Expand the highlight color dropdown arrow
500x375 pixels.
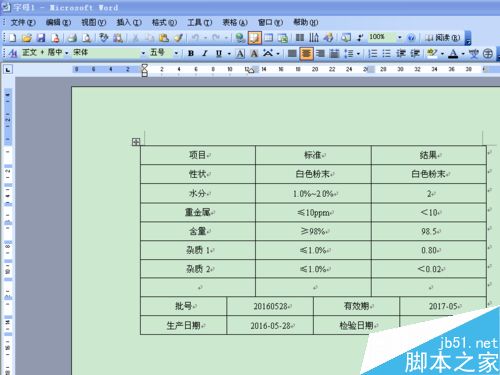point(442,53)
